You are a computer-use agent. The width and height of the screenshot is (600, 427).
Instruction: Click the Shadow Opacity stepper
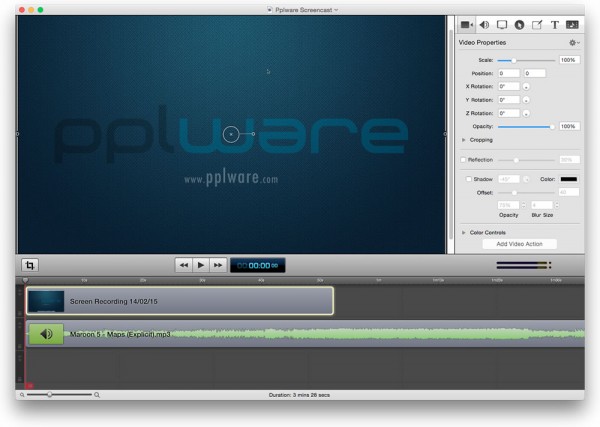coord(524,205)
